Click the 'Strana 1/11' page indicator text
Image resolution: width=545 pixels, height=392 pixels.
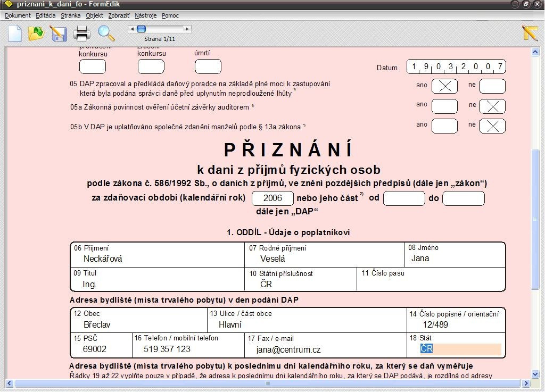(160, 39)
